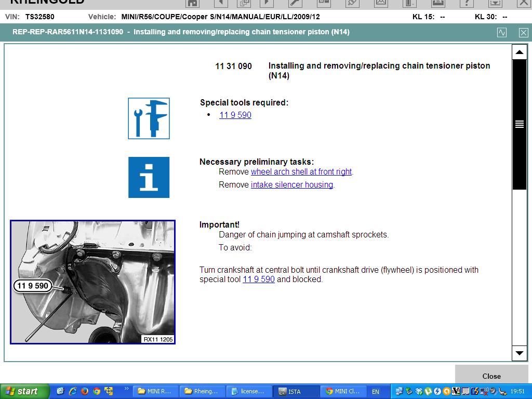Click the home icon in top toolbar
532x399 pixels.
pyautogui.click(x=192, y=3)
